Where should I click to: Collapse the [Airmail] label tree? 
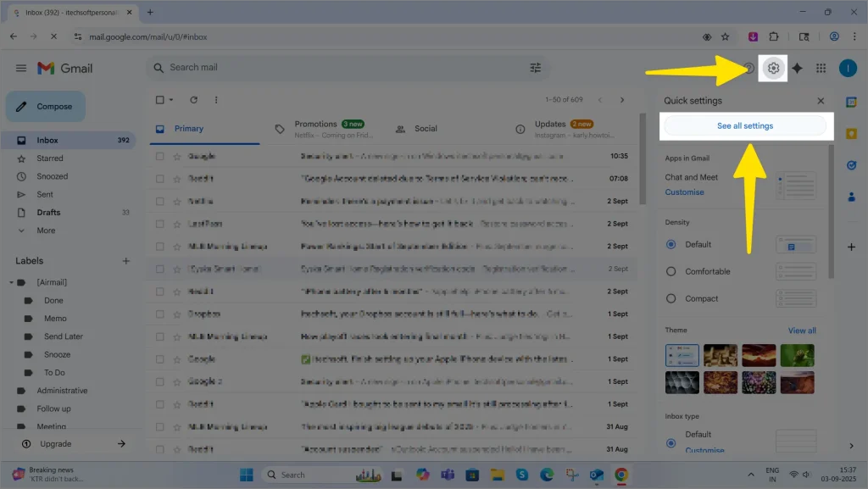(x=11, y=282)
